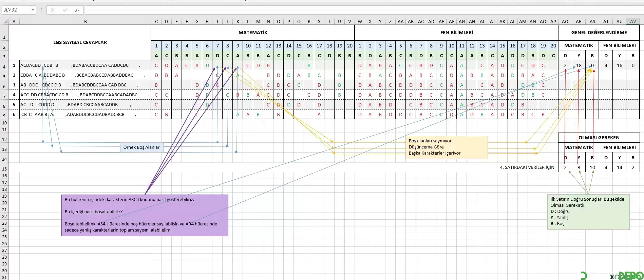Select answer cell containing ,ADABDDCBCCDADBADCBCB
This screenshot has width=644, height=280.
(x=85, y=115)
